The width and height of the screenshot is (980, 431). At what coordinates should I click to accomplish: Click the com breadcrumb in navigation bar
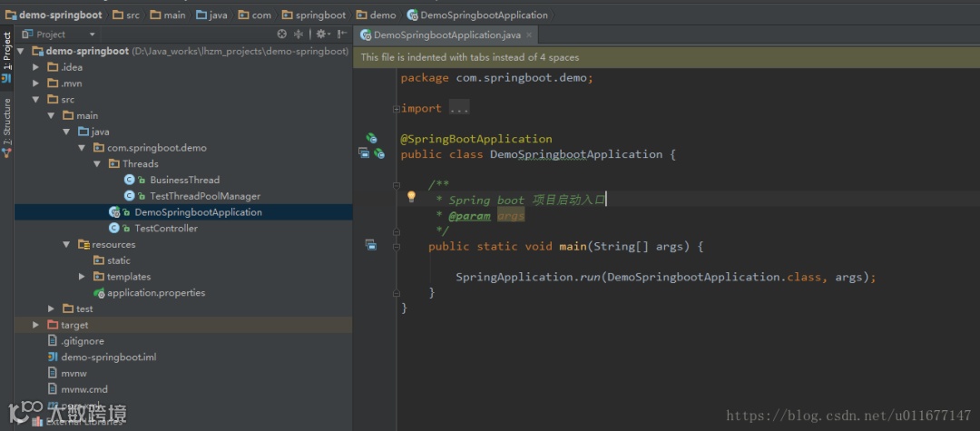click(255, 15)
